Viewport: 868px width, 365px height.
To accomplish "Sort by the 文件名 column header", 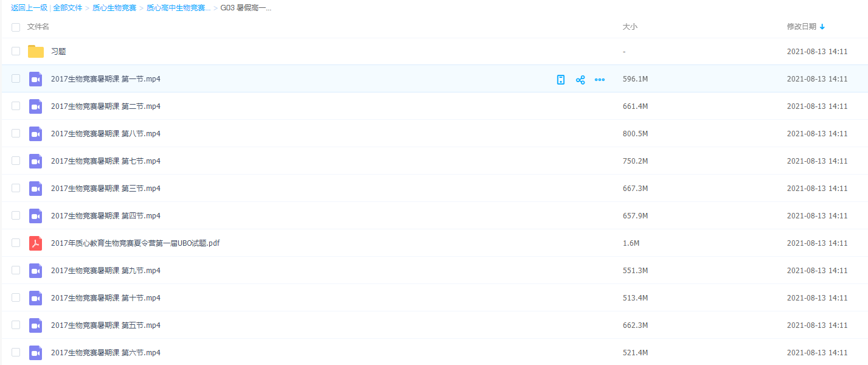I will tap(38, 27).
